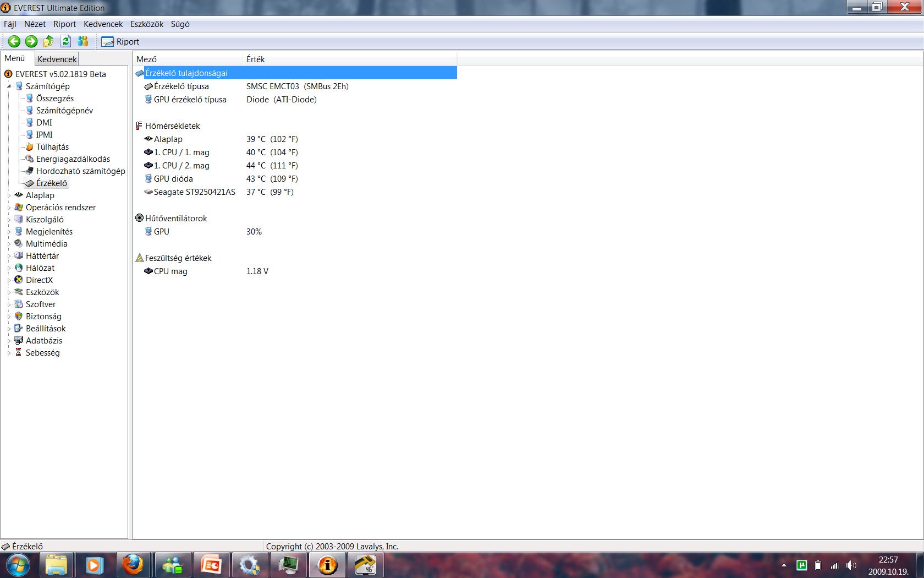Expand the Háttértár tree node
This screenshot has height=578, width=924.
9,256
